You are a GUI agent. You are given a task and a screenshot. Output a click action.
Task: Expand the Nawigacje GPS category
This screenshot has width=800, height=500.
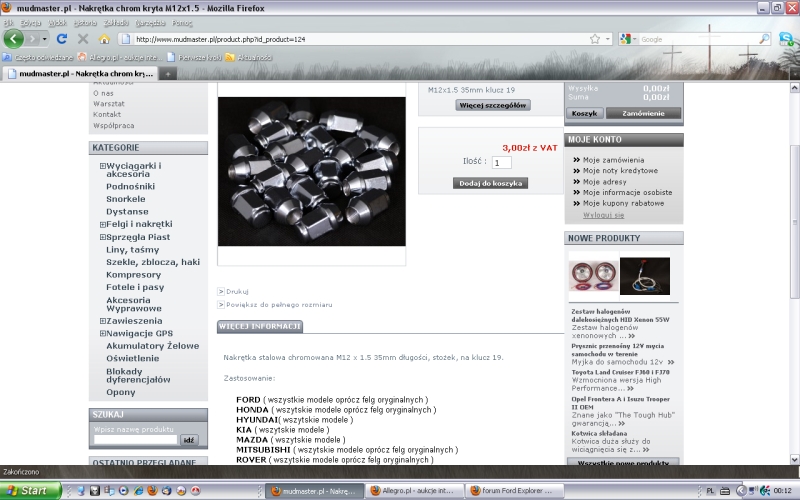pyautogui.click(x=102, y=333)
